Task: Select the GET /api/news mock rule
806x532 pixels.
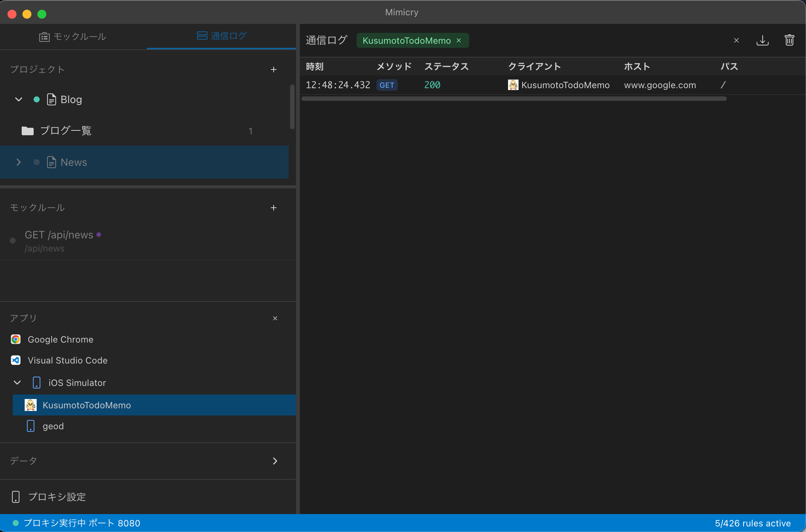Action: tap(148, 241)
